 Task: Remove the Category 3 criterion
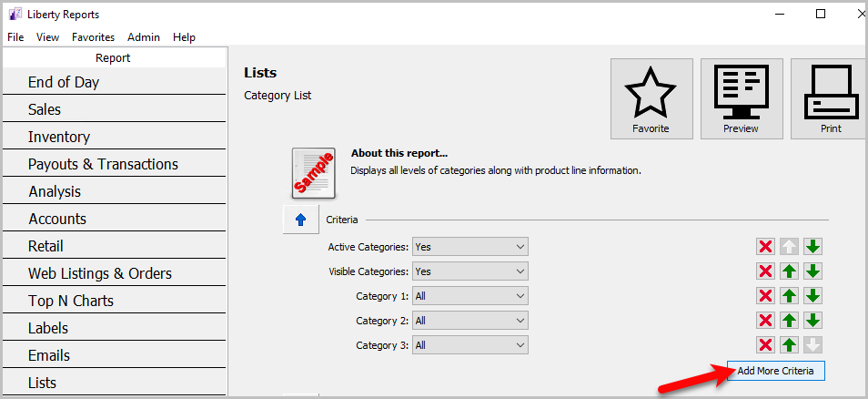coord(765,344)
